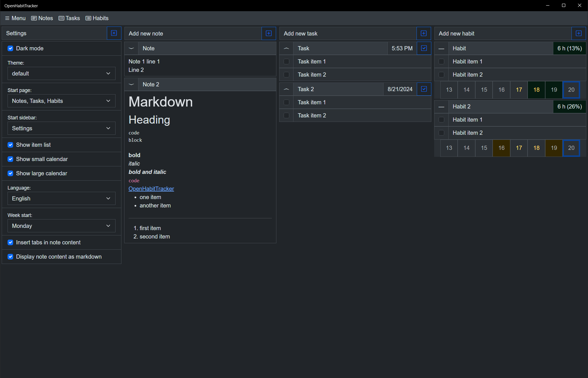Follow the OpenHabitTracker link in Note 2
Screen dimensions: 588x378
pyautogui.click(x=151, y=189)
